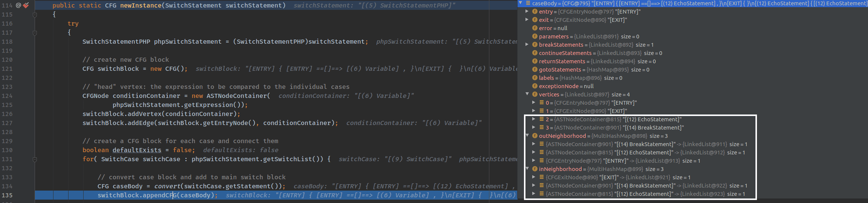Select gotoStatements HashMap@895 row
Screen dimensions: 868x203
[693, 69]
